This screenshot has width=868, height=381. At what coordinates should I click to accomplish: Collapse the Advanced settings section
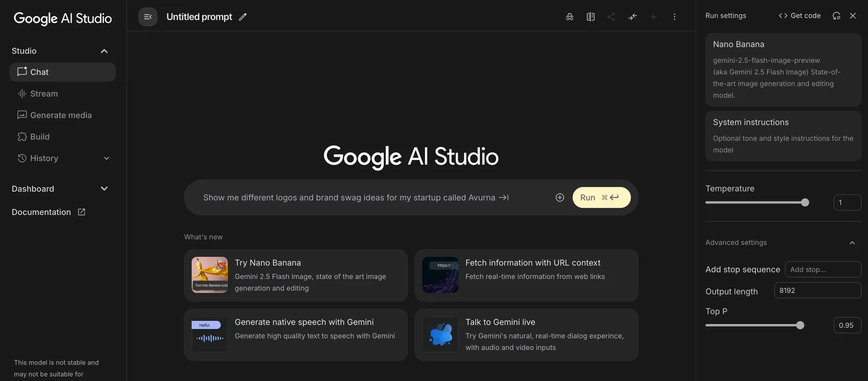point(852,243)
